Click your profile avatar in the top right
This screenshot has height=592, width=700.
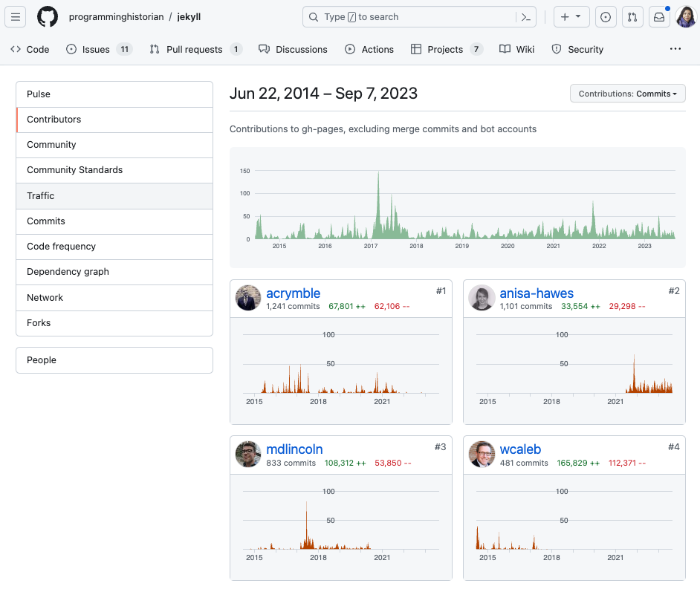[684, 16]
